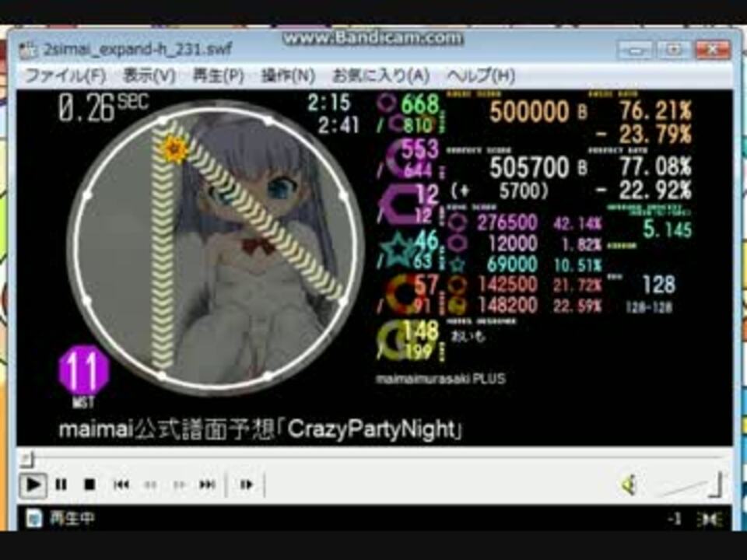Click the 2:15 elapsed time
Viewport: 747px width, 560px height.
[x=328, y=102]
